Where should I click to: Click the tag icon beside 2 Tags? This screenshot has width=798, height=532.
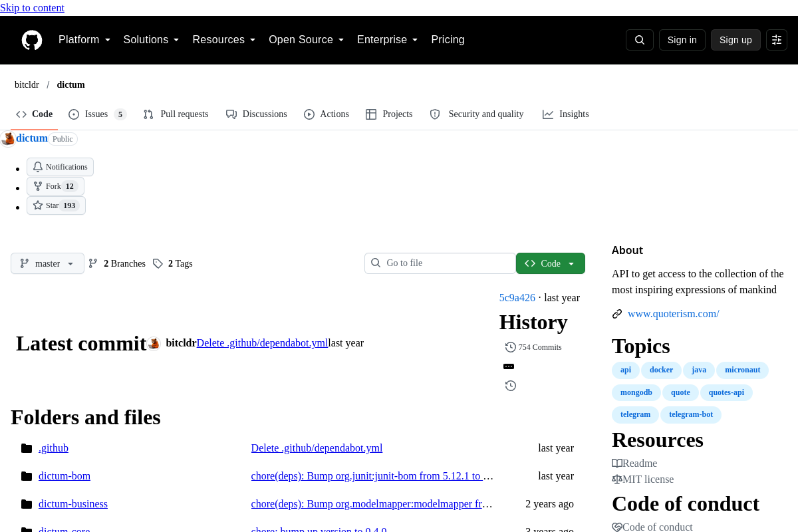(158, 263)
